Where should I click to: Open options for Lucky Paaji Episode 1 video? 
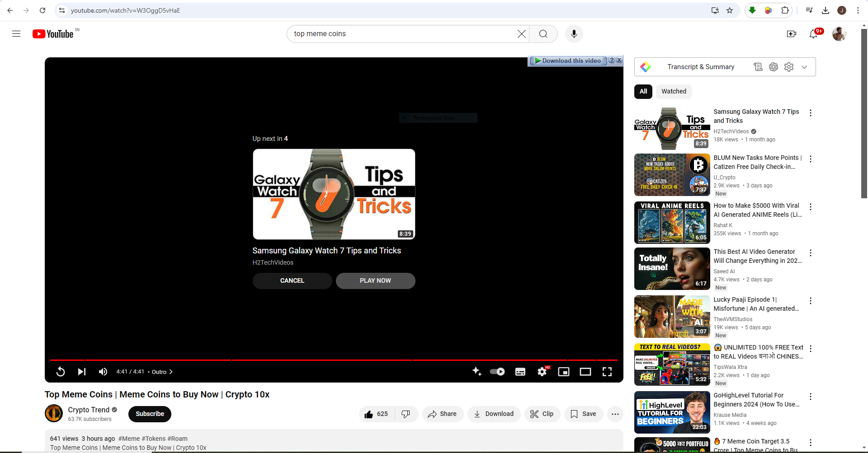811,301
